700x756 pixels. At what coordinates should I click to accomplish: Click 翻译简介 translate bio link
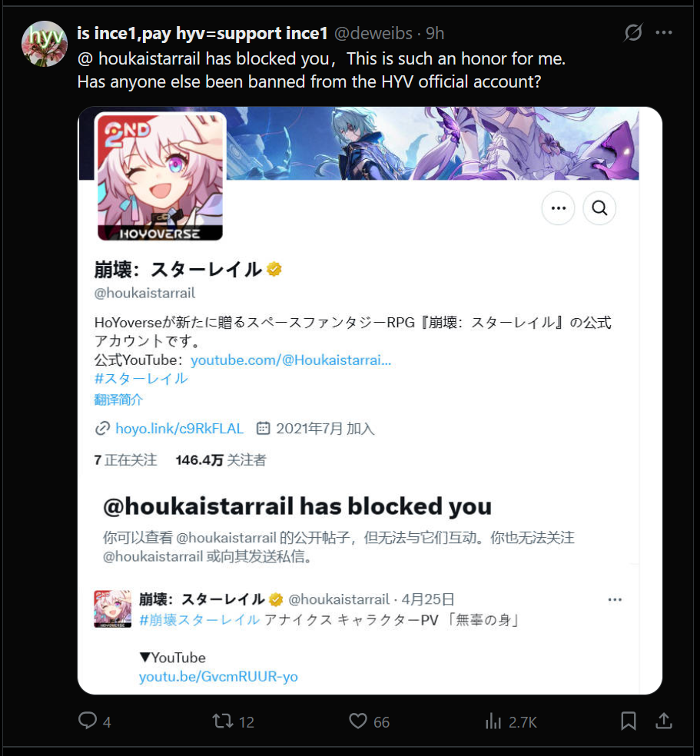118,400
